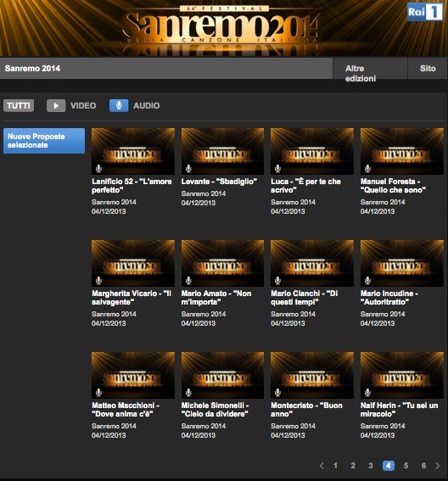This screenshot has width=448, height=481.
Task: Click microphone icon on Mario Cianchi thumbnail
Action: point(277,281)
